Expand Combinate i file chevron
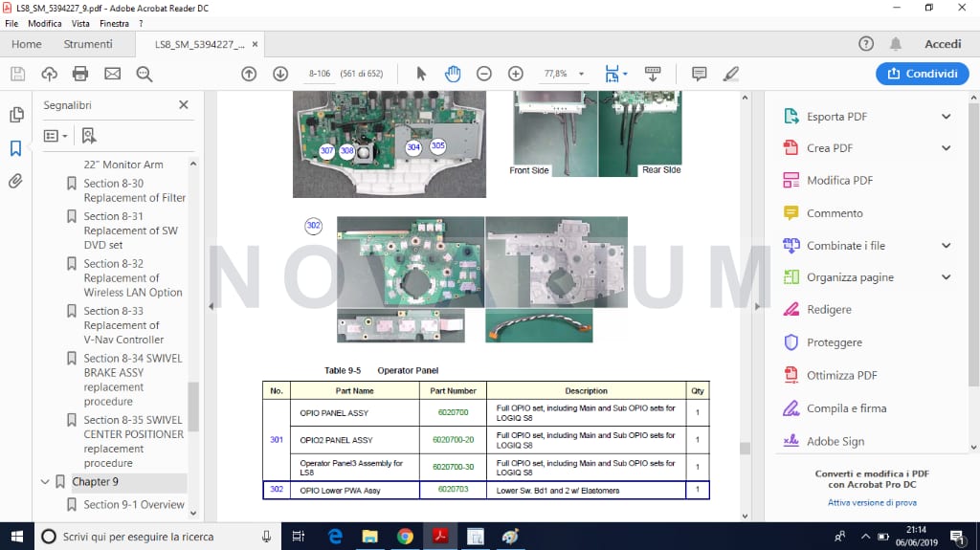 click(947, 246)
